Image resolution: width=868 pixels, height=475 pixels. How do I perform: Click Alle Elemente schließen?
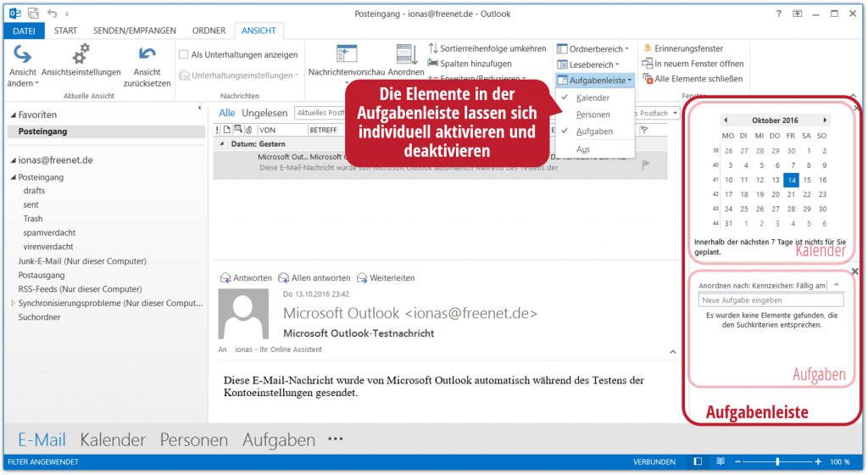click(x=692, y=79)
